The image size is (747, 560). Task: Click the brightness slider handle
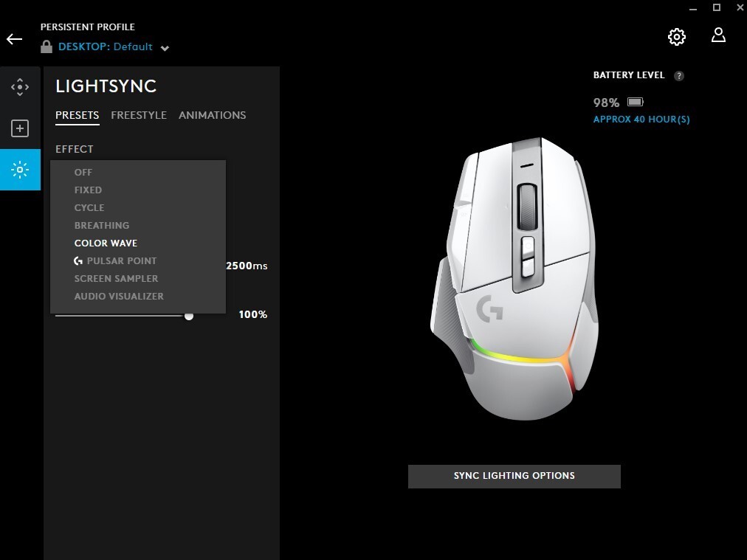click(x=189, y=316)
